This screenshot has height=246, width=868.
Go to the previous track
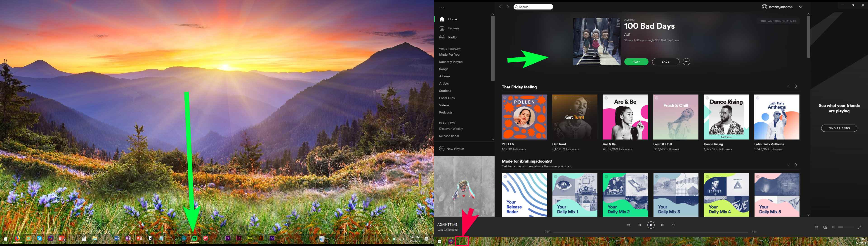click(x=639, y=225)
